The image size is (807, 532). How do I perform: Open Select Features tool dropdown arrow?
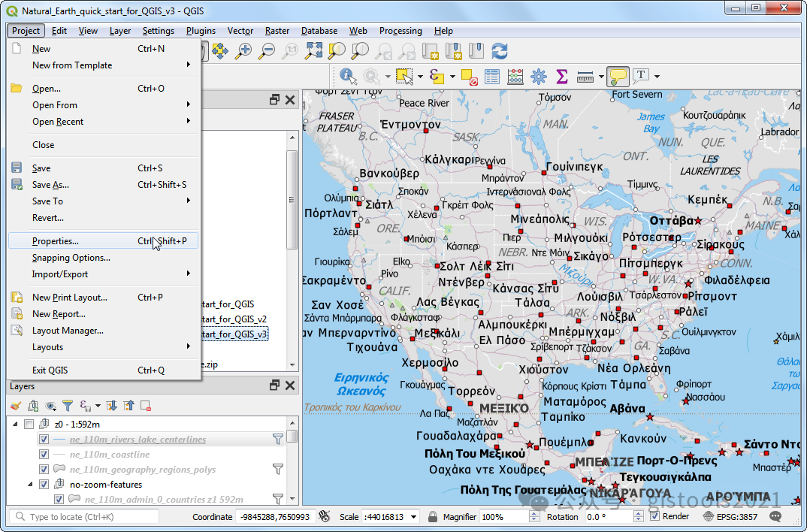pyautogui.click(x=420, y=77)
